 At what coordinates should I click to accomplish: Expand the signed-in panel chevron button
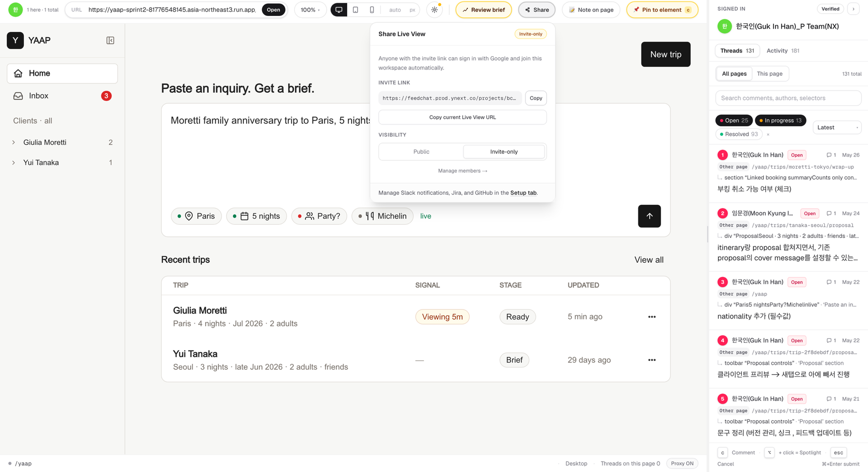pos(853,9)
